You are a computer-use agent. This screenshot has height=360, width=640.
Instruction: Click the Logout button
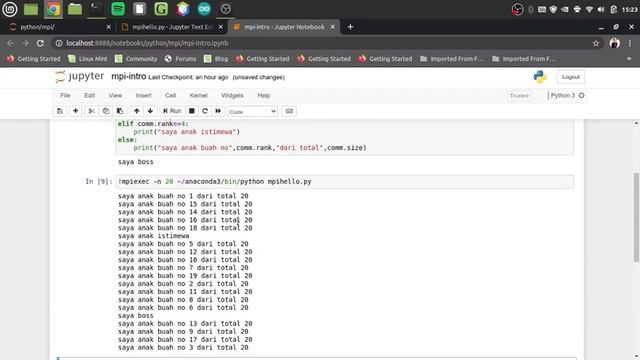[571, 77]
